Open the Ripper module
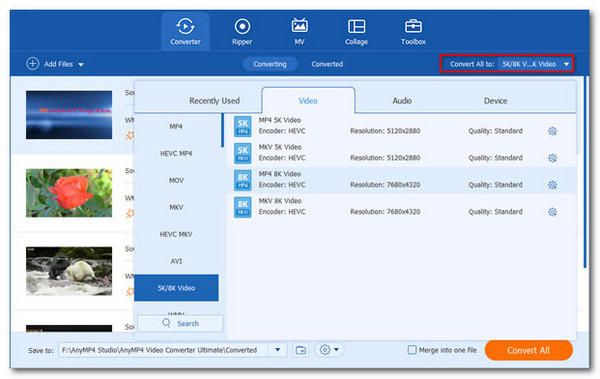 pos(242,31)
